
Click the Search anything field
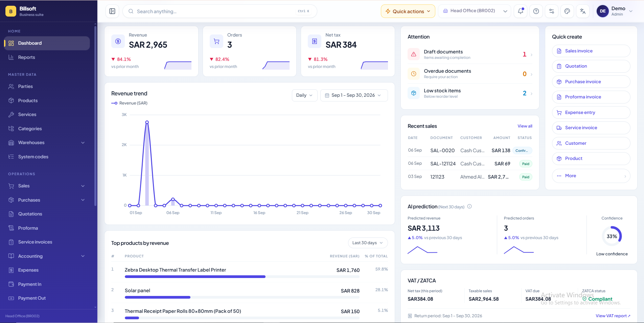point(220,11)
